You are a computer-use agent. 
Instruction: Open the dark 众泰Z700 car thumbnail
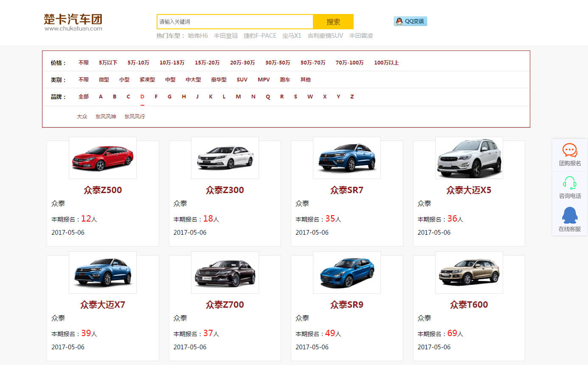(x=225, y=272)
